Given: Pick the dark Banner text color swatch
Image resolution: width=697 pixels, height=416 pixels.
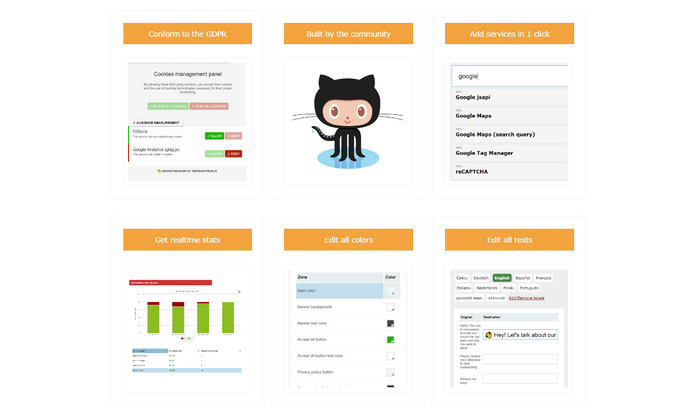Looking at the screenshot, I should tap(390, 324).
